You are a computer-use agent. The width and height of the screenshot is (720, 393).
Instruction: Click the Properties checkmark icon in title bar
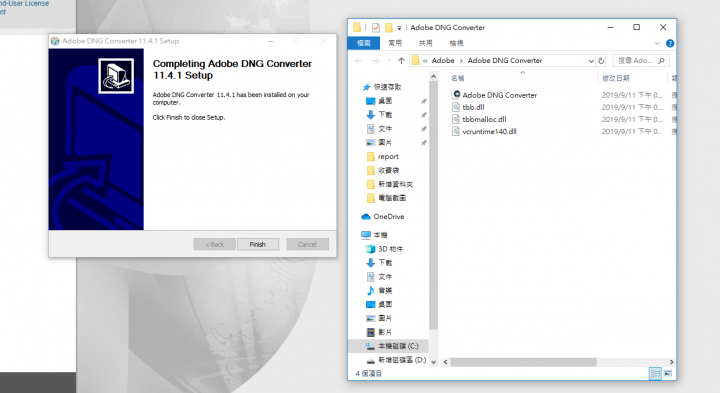[376, 28]
